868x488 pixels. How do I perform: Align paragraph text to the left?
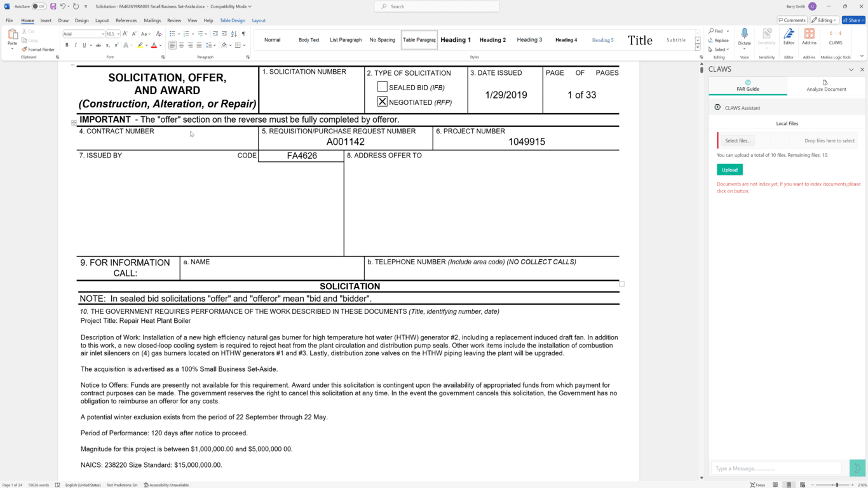(x=172, y=45)
